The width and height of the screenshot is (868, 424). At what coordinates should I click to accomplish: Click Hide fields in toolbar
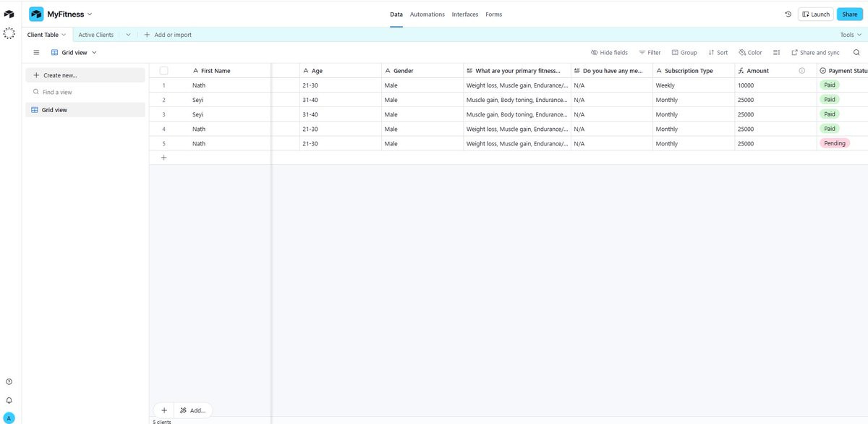(x=609, y=53)
